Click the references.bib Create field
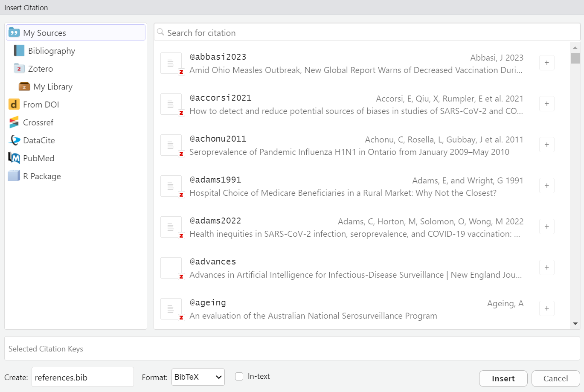Screen dimensions: 584x392 [x=82, y=377]
